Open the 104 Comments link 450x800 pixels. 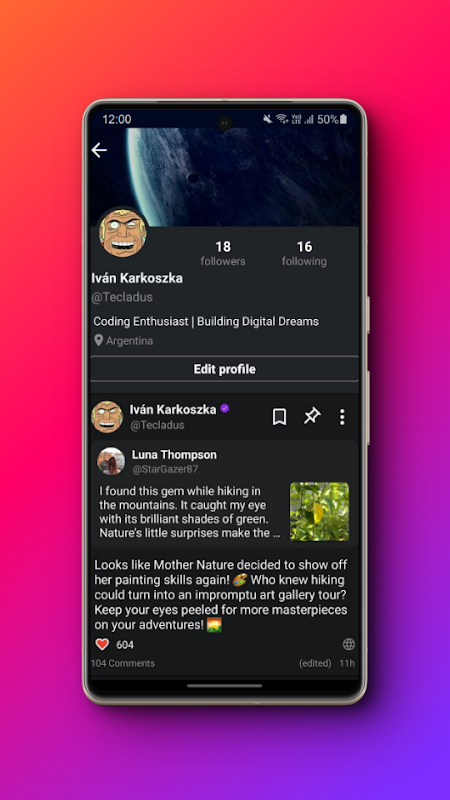(122, 663)
